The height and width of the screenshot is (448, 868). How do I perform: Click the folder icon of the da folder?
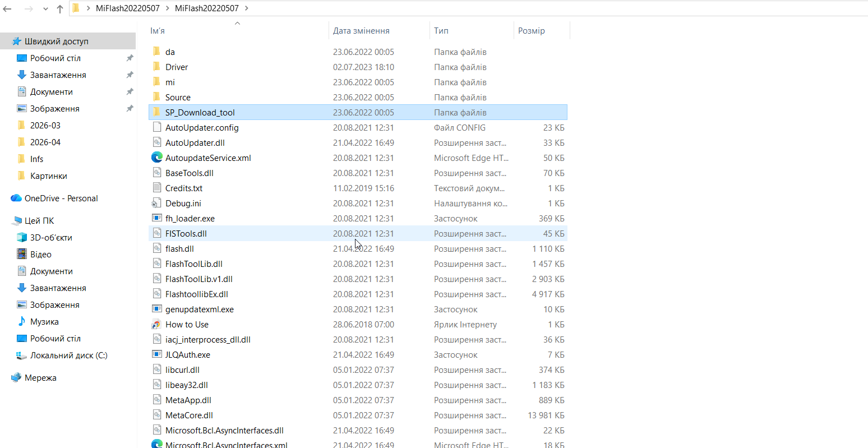[157, 52]
